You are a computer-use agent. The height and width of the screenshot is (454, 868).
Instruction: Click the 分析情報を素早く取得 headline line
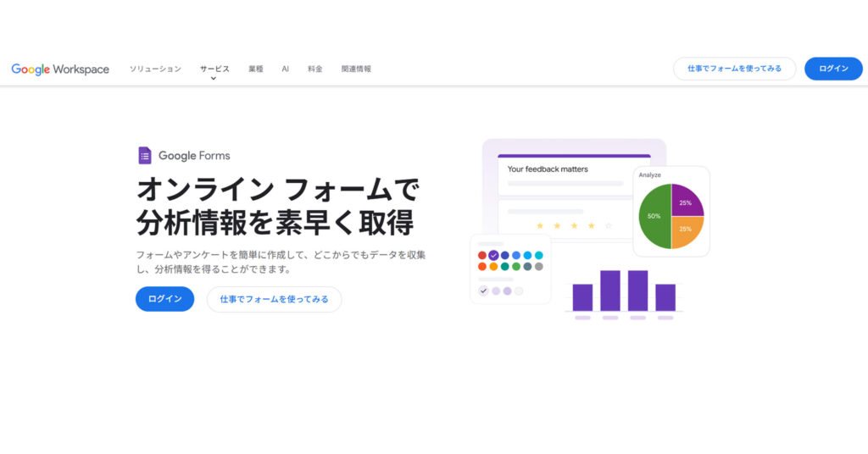pyautogui.click(x=275, y=223)
